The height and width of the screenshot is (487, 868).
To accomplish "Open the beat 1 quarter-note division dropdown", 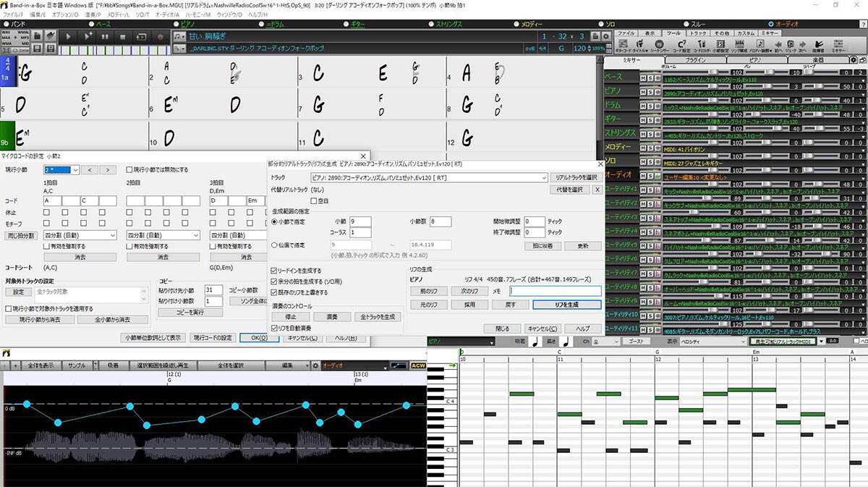I will coord(80,235).
